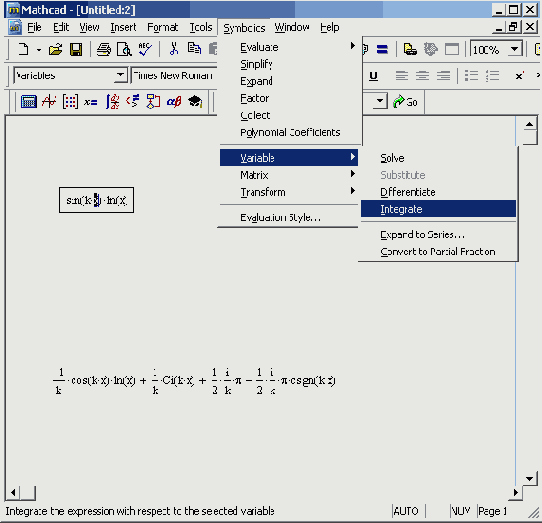542x523 pixels.
Task: Click the vertical scrollbar up arrow
Action: [530, 124]
